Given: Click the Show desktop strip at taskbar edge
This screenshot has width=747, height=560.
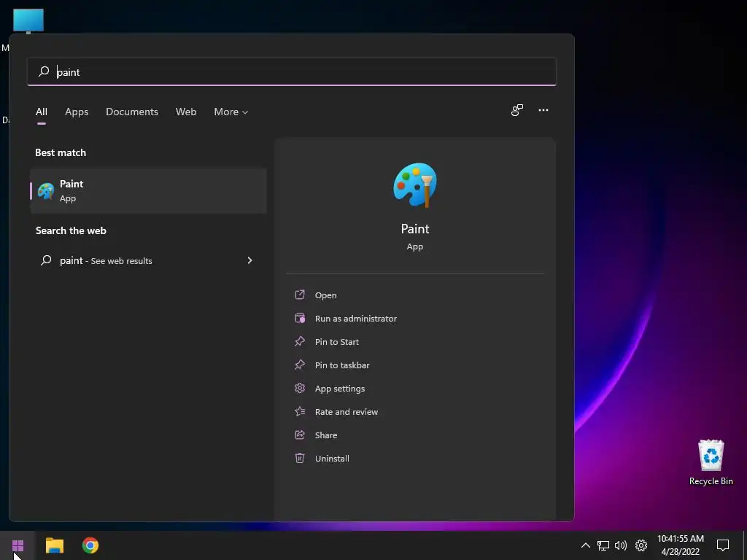Looking at the screenshot, I should pos(745,545).
